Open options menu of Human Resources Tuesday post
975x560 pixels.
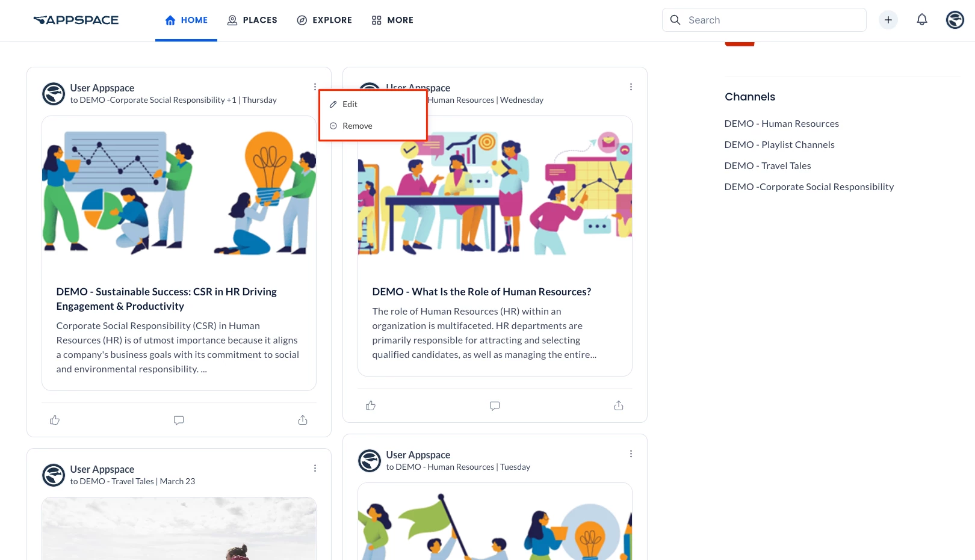[631, 454]
